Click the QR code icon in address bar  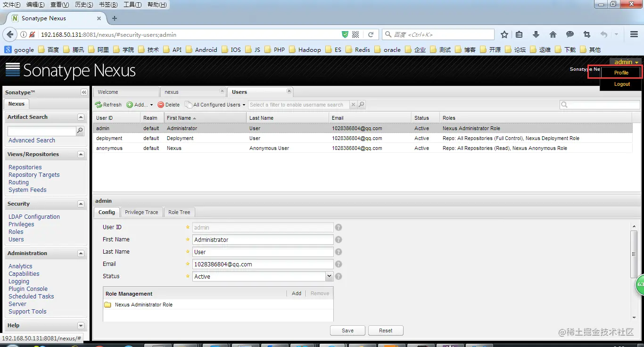click(x=356, y=34)
